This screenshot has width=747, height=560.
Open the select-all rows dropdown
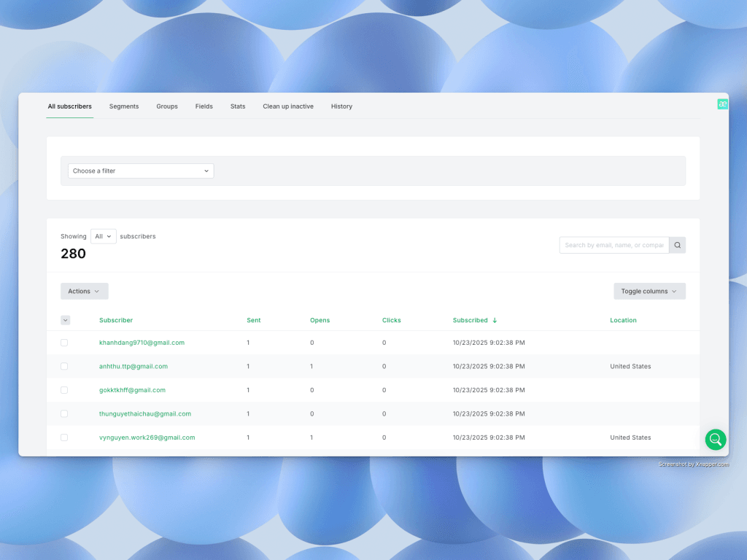pos(65,321)
